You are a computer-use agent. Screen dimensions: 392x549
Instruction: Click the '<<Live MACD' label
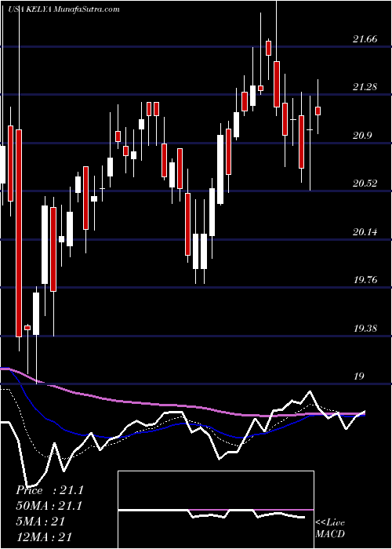click(x=330, y=529)
